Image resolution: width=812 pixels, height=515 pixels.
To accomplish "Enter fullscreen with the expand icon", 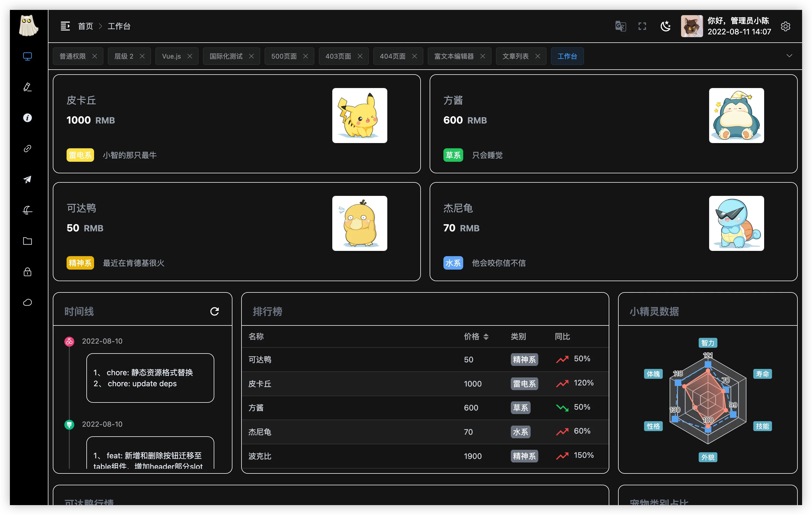I will [x=642, y=26].
